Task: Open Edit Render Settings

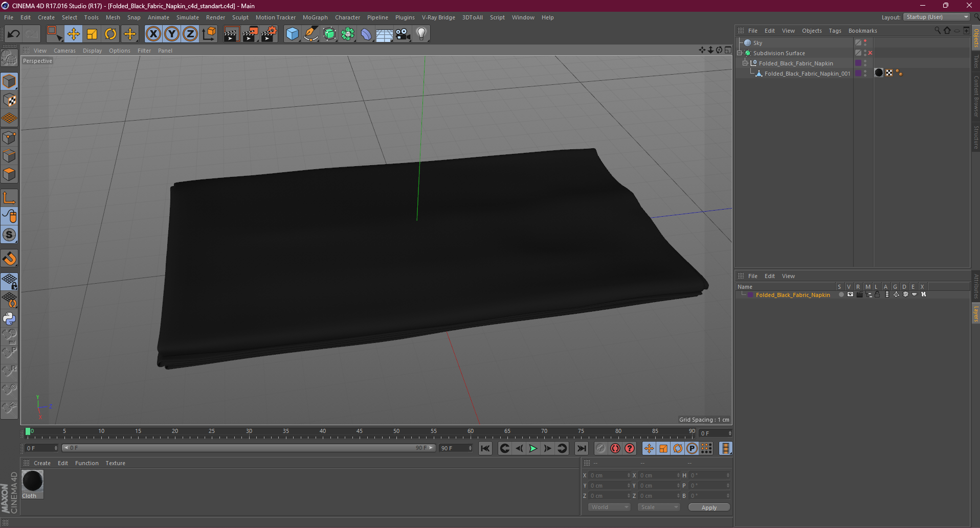Action: (269, 34)
